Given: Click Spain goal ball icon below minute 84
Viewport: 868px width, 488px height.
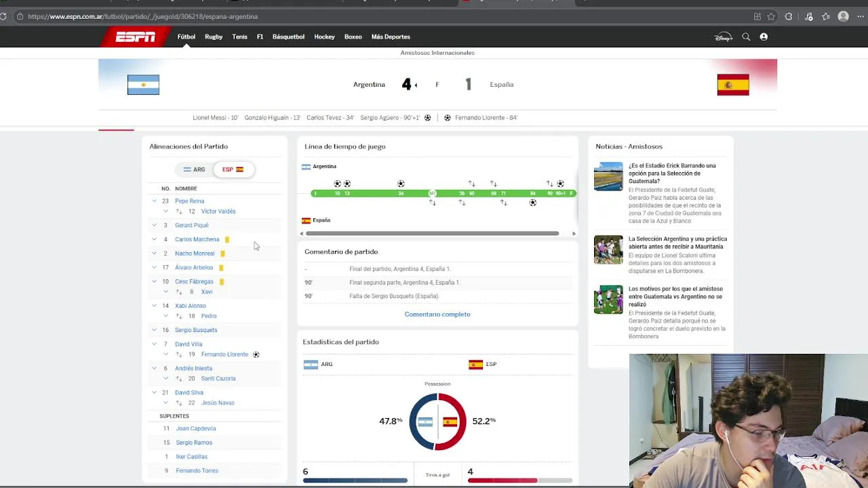Looking at the screenshot, I should (x=532, y=203).
